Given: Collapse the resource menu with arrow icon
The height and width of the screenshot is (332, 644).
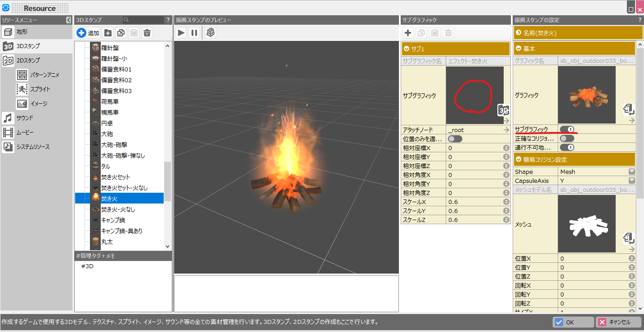Looking at the screenshot, I should [x=68, y=20].
